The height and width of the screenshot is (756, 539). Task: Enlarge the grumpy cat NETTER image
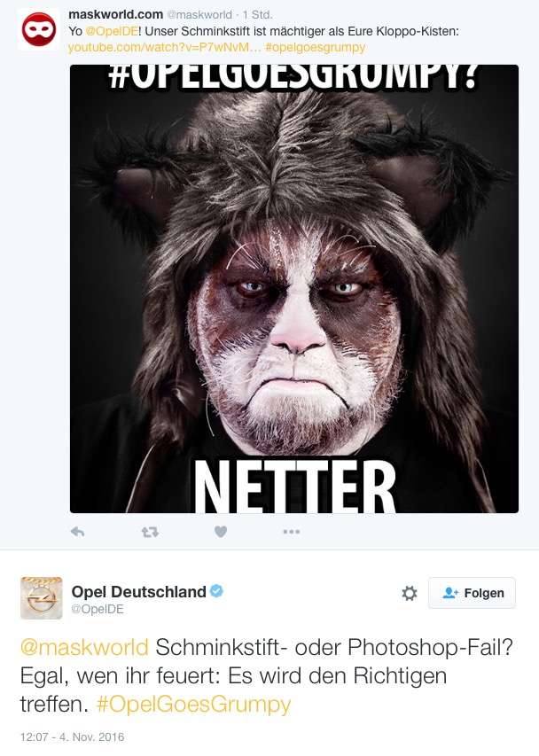click(294, 288)
